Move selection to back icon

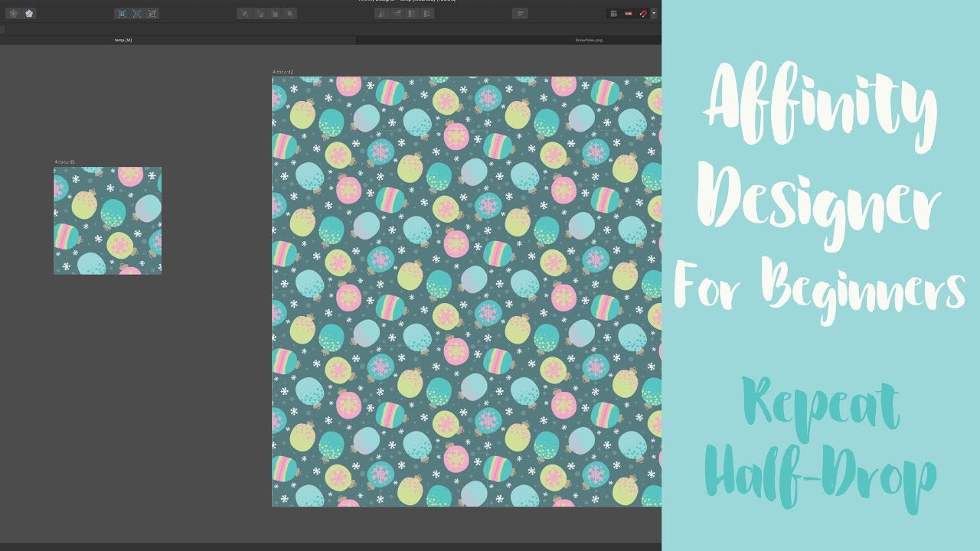point(244,14)
